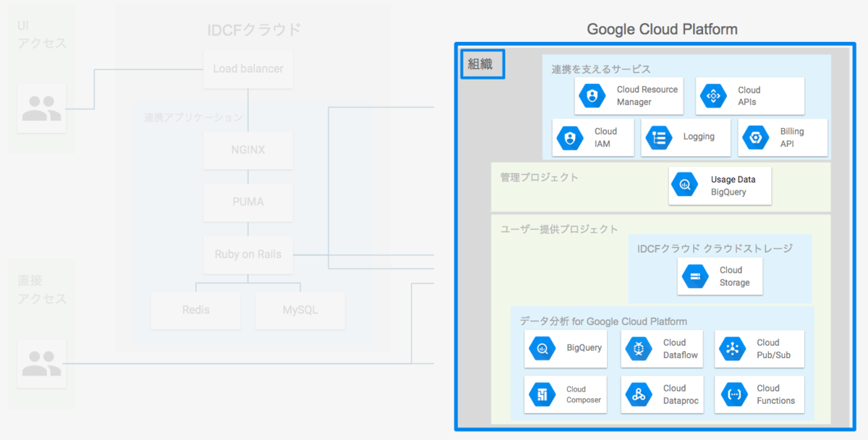Click the Cloud Resource Manager icon
868x440 pixels.
point(592,96)
